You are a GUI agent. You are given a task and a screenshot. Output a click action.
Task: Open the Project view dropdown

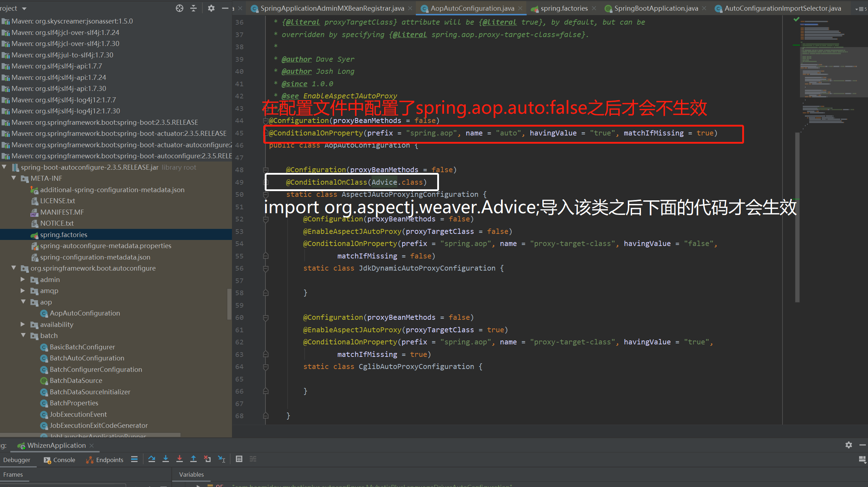point(24,8)
